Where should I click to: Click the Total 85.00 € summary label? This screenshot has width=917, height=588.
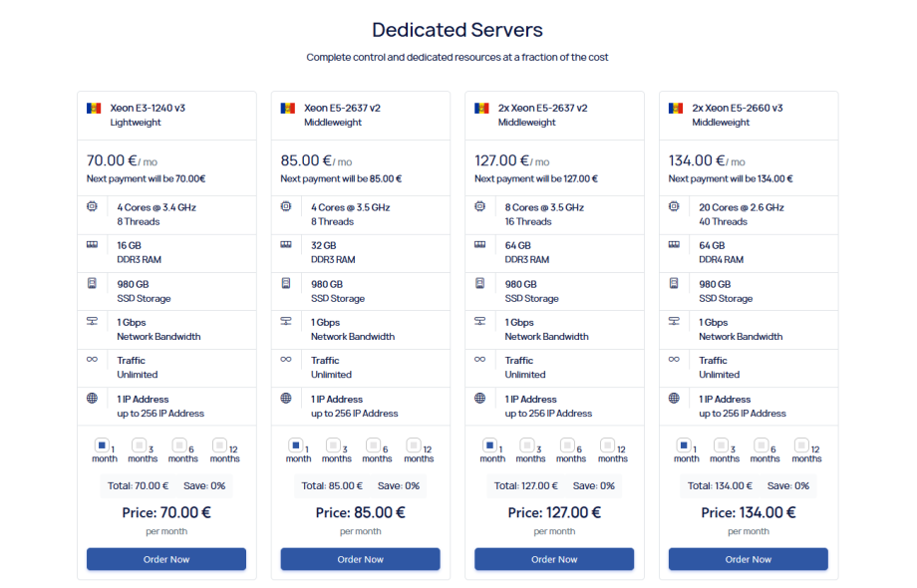tap(331, 485)
